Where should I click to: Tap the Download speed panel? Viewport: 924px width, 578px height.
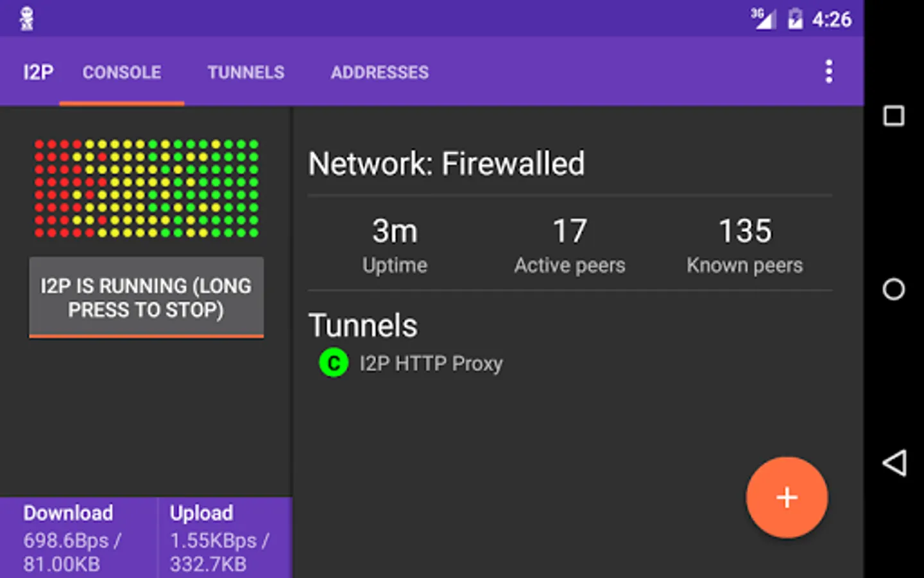[x=78, y=538]
